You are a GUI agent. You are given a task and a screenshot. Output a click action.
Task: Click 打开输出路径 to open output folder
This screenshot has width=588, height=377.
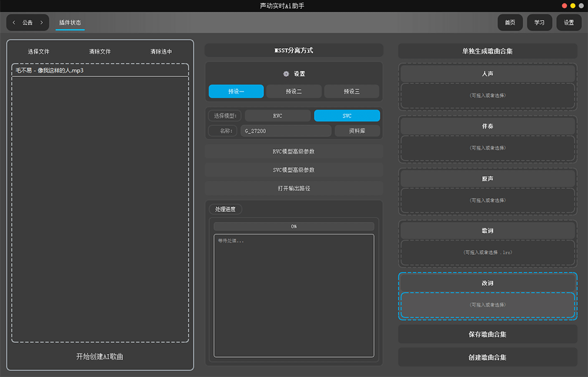[x=293, y=188]
